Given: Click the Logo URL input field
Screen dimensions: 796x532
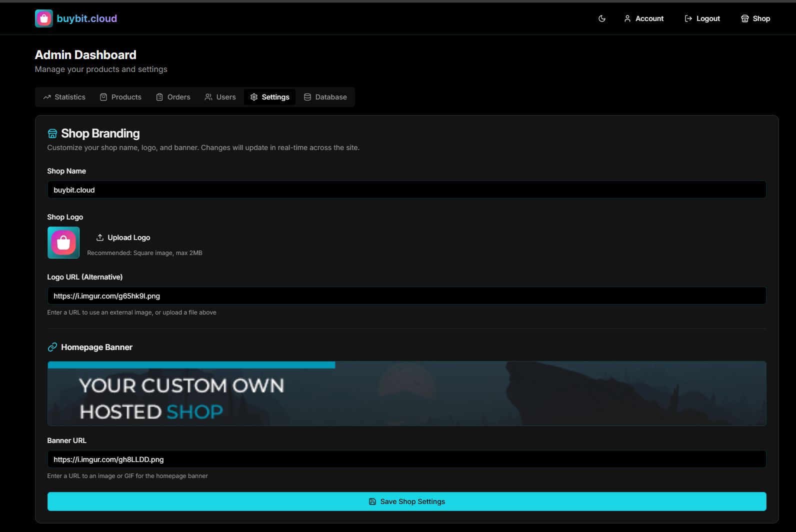Looking at the screenshot, I should coord(406,296).
